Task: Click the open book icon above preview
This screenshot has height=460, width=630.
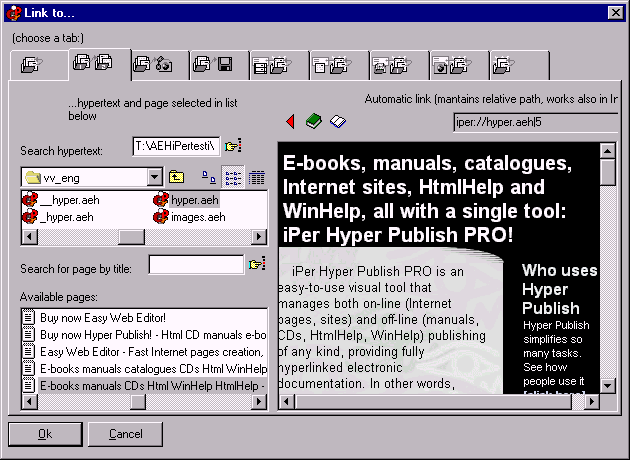Action: click(x=338, y=121)
